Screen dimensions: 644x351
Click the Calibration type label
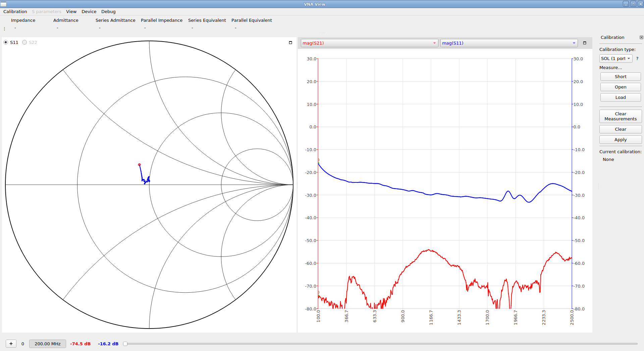click(617, 50)
